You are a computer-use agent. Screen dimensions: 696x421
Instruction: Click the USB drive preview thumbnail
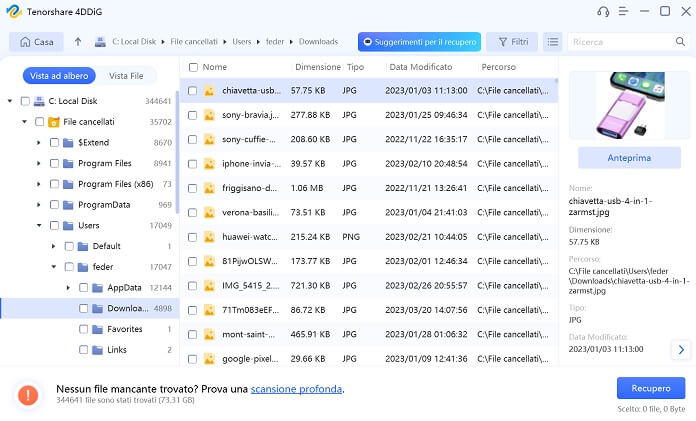point(629,105)
